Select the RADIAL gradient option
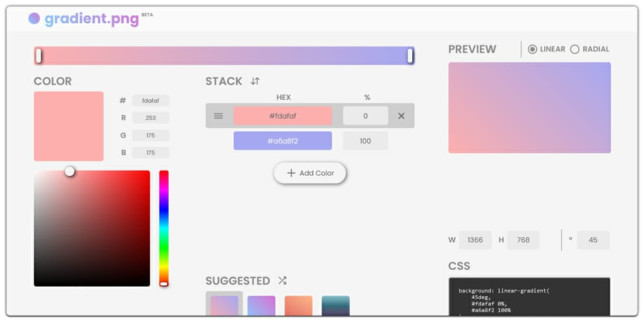644x322 pixels. pos(575,49)
